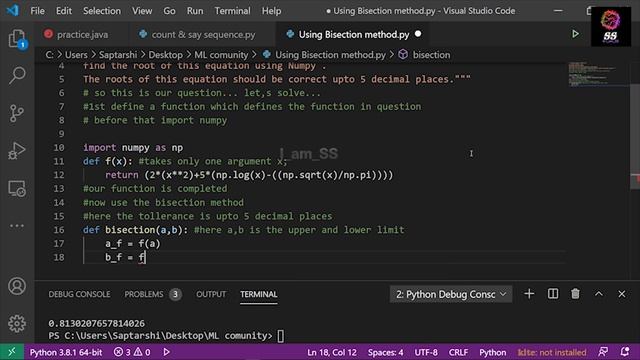The image size is (640, 360).
Task: Click kite: not installed status item
Action: [552, 352]
